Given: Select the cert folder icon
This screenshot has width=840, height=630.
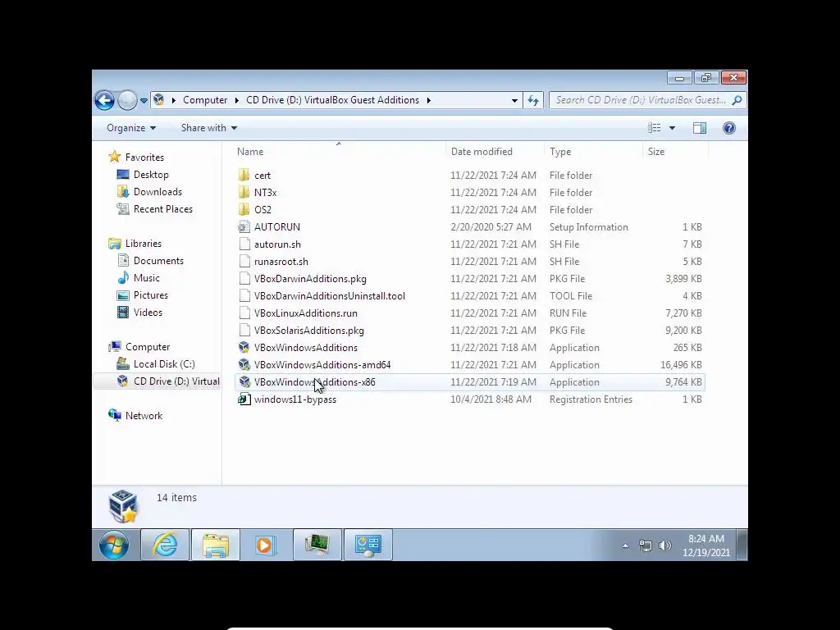Looking at the screenshot, I should 244,176.
